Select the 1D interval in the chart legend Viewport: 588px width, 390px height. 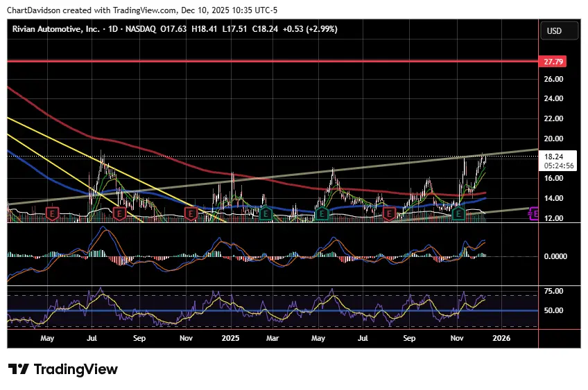(113, 29)
